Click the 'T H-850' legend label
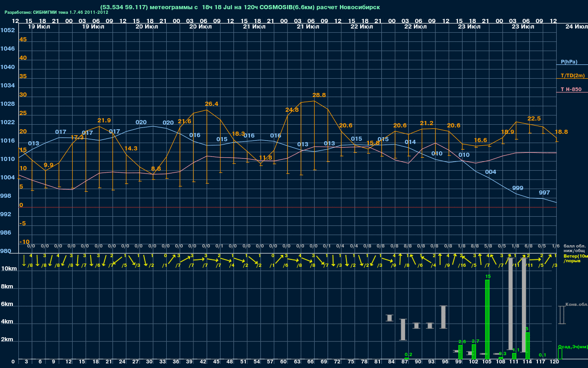588x368 pixels. pyautogui.click(x=571, y=89)
